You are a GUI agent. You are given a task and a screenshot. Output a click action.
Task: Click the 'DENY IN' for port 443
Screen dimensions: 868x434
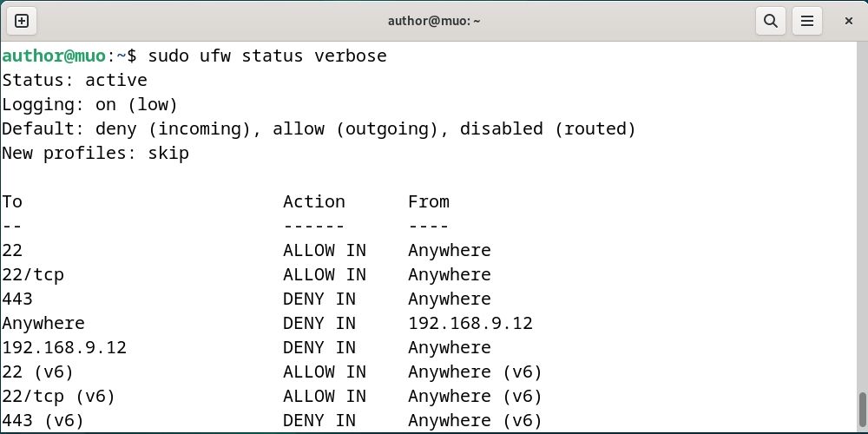(x=319, y=299)
